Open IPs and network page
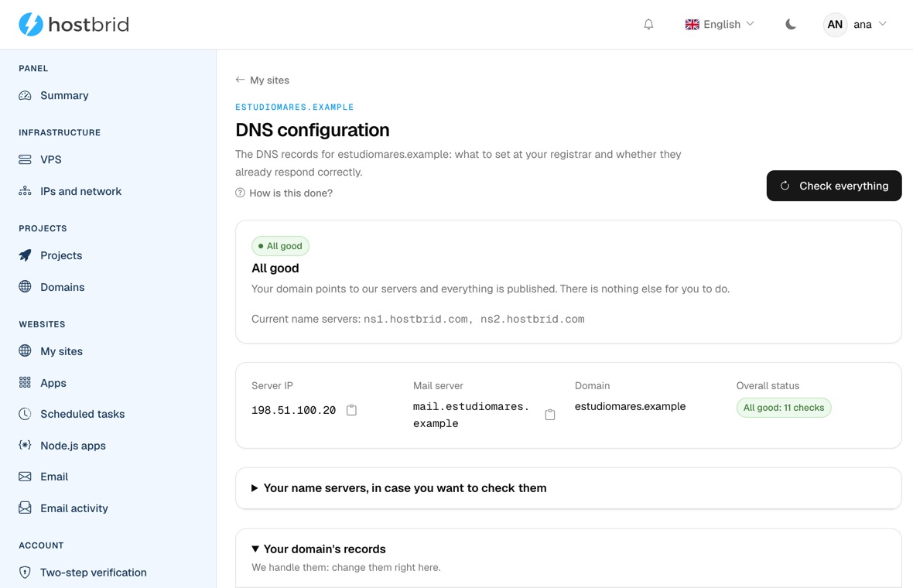Screen dimensions: 913x588 81,191
